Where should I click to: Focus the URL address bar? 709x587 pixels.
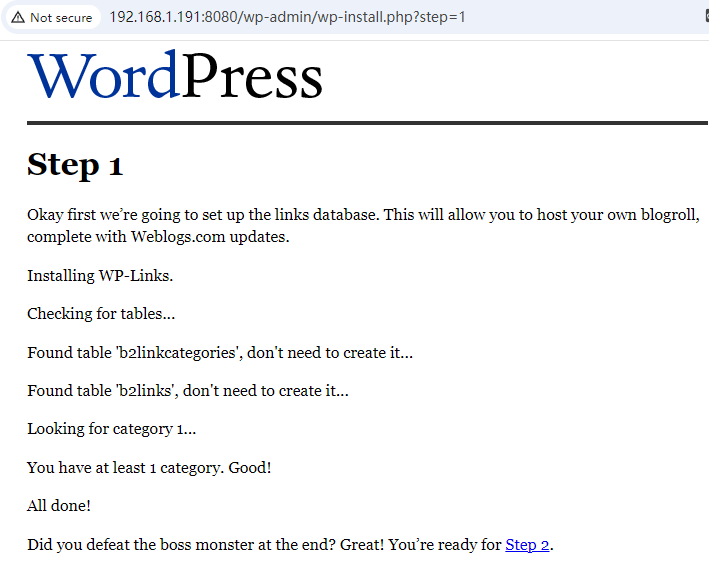pyautogui.click(x=300, y=17)
